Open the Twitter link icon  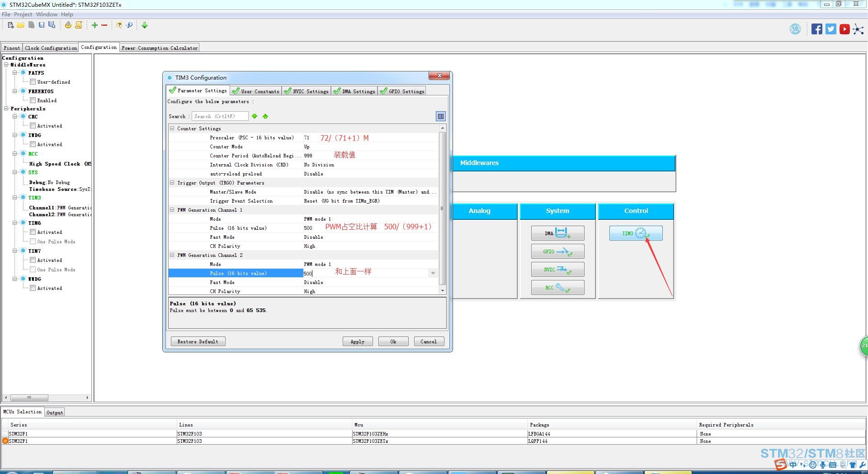click(830, 29)
